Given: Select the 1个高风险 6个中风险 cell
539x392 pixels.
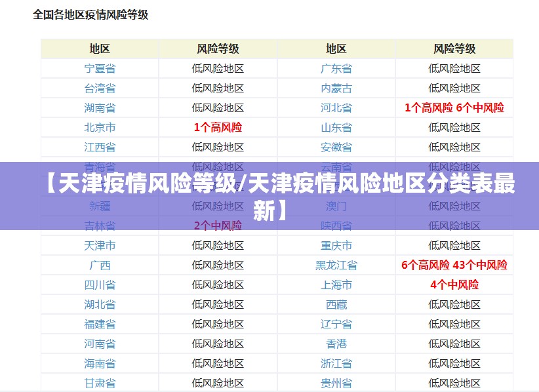Looking at the screenshot, I should point(454,108).
